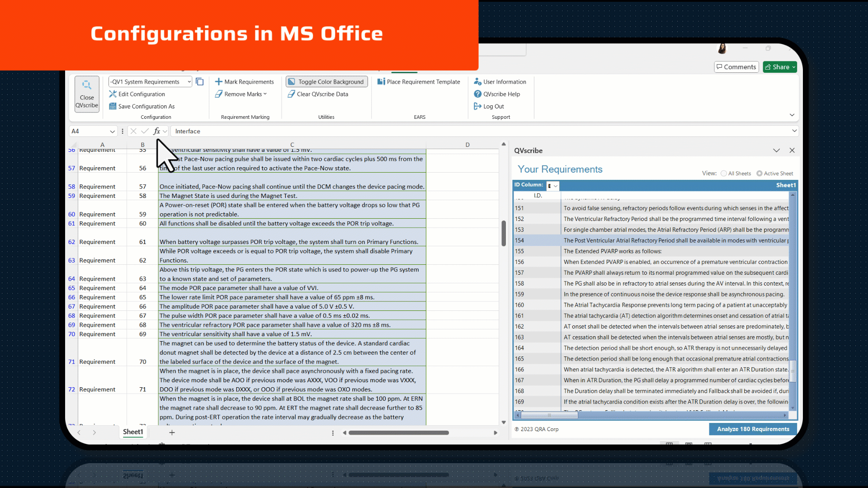
Task: Copy configuration icon next to dropdown
Action: click(x=199, y=82)
